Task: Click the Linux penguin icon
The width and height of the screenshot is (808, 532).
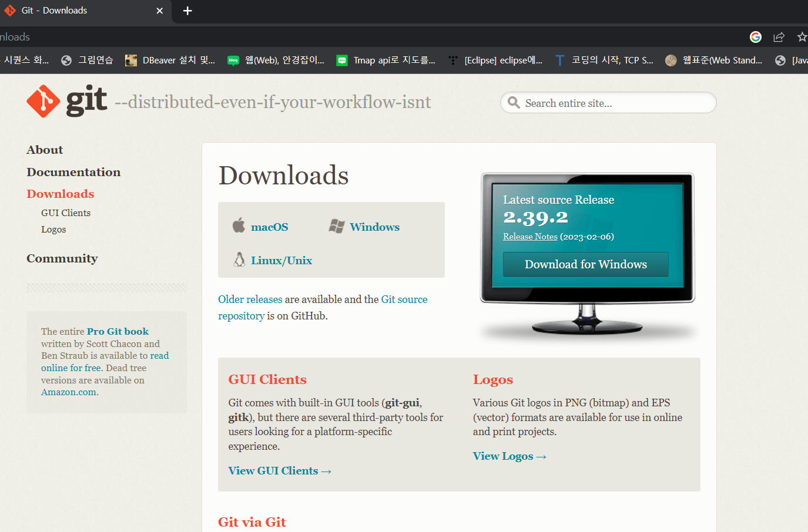Action: [239, 260]
